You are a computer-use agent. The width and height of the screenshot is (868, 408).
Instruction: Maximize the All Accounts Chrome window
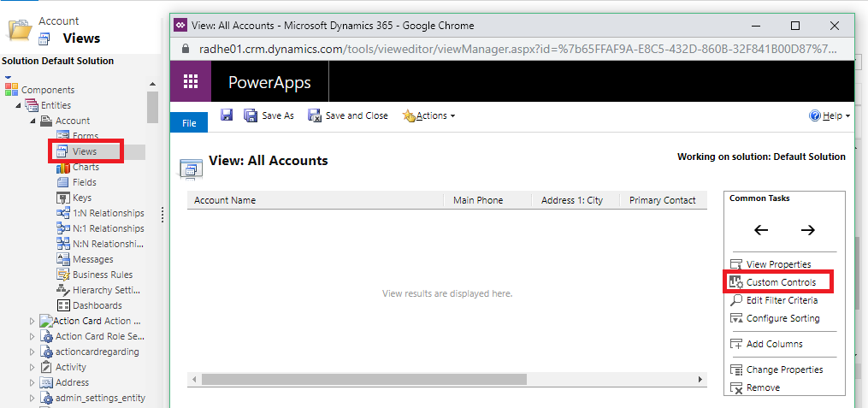click(795, 26)
